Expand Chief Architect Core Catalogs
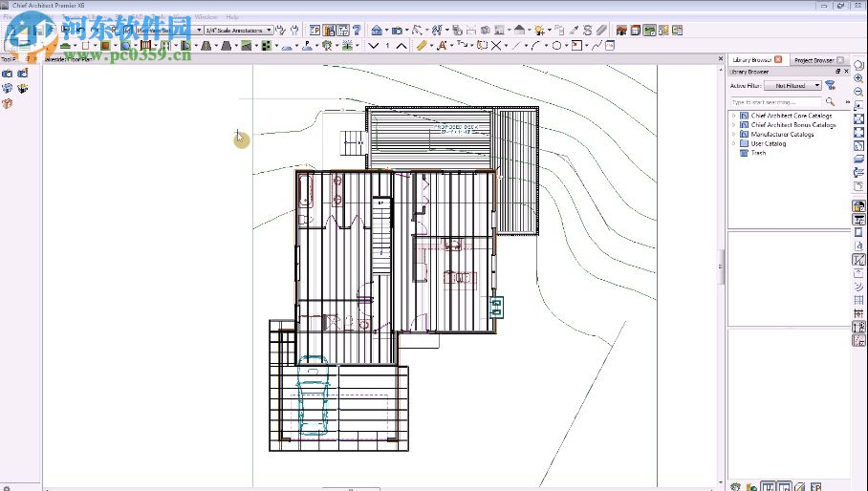Screen dimensions: 868x491 point(734,116)
